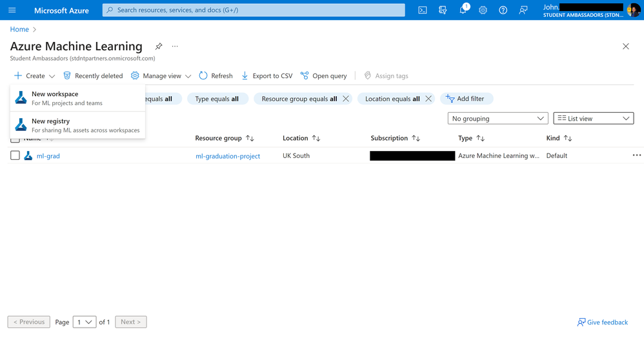Select the ml-grad row checkbox
Screen dimensions: 644x338
[x=15, y=155]
